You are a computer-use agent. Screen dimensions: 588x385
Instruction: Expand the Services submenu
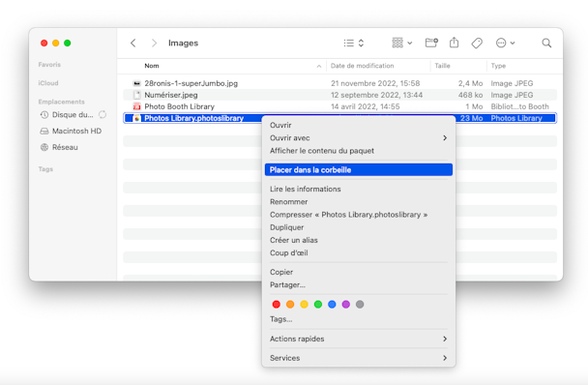[359, 358]
